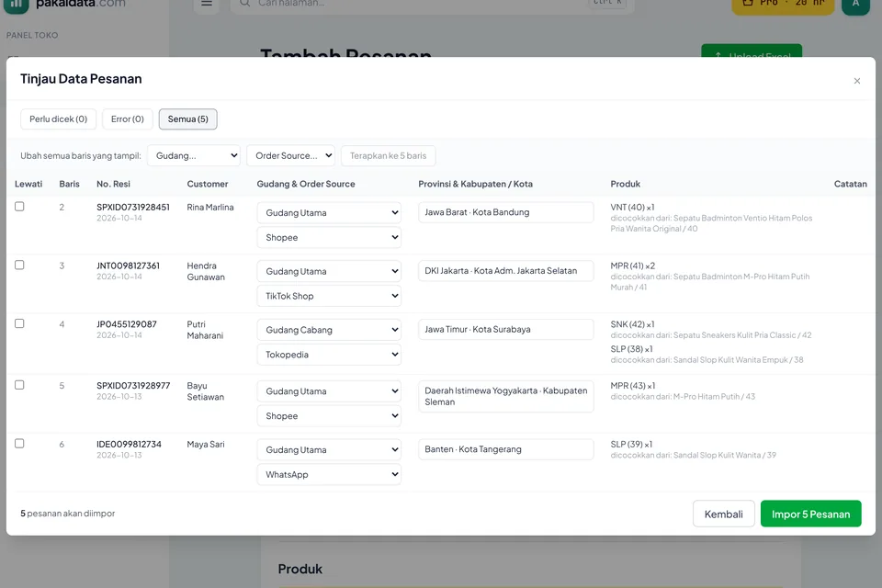882x588 pixels.
Task: Click resi number SPXID0731928977
Action: tap(133, 386)
